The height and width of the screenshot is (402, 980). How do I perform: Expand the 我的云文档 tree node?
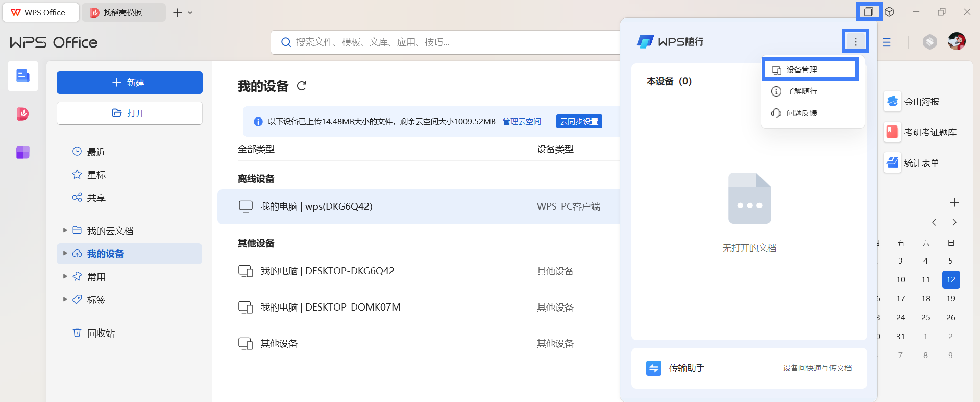click(65, 231)
